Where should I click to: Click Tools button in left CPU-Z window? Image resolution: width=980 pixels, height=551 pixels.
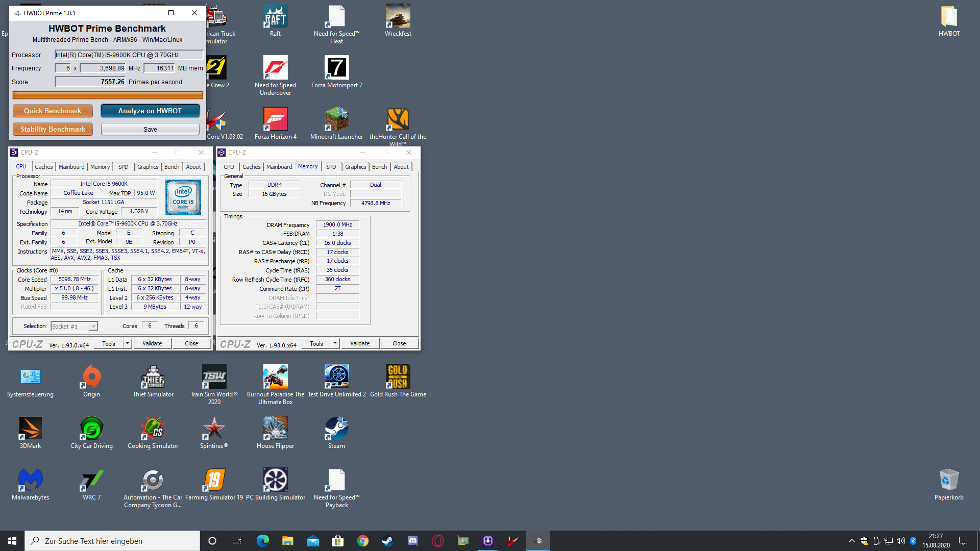click(109, 343)
